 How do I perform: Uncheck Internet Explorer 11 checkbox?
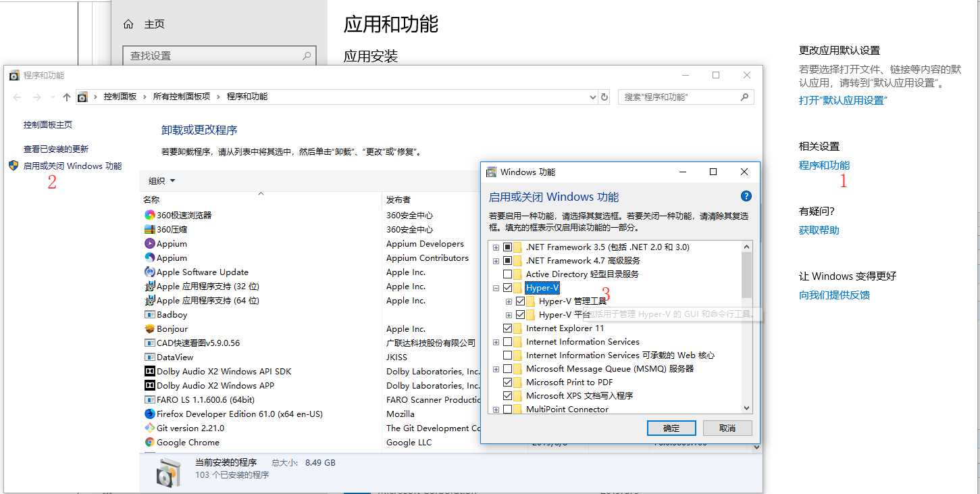point(507,328)
